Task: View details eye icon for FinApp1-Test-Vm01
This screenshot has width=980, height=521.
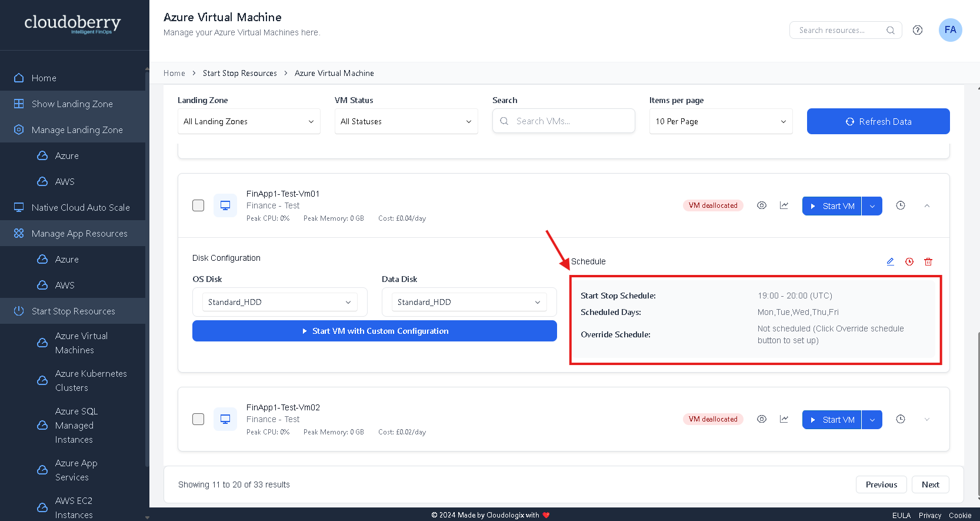Action: pyautogui.click(x=762, y=205)
